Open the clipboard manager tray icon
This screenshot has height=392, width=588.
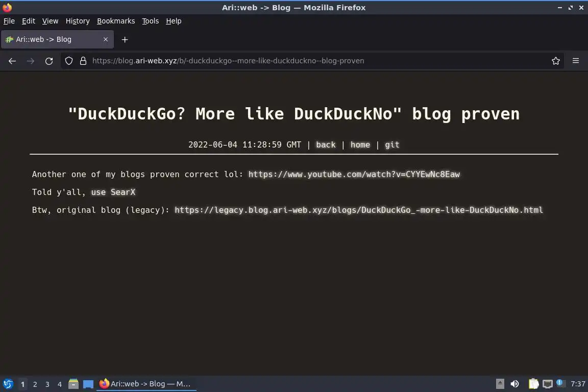533,384
